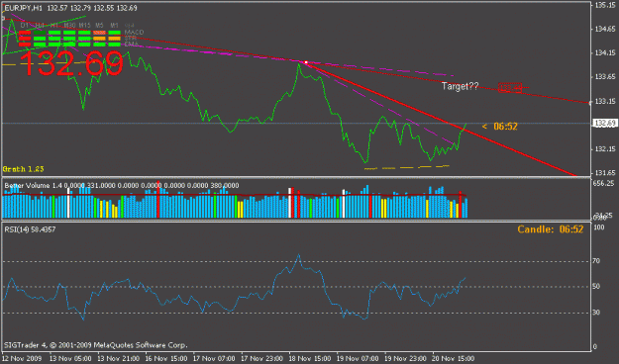Click the SIGTrader 4 MetaQuotes copyright text
Image resolution: width=619 pixels, height=364 pixels.
tap(95, 345)
